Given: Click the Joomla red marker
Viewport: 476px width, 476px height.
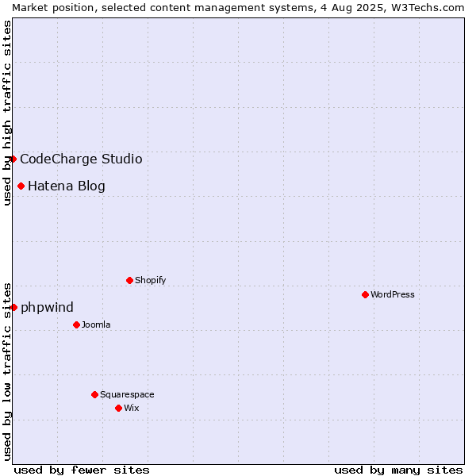Looking at the screenshot, I should (76, 324).
